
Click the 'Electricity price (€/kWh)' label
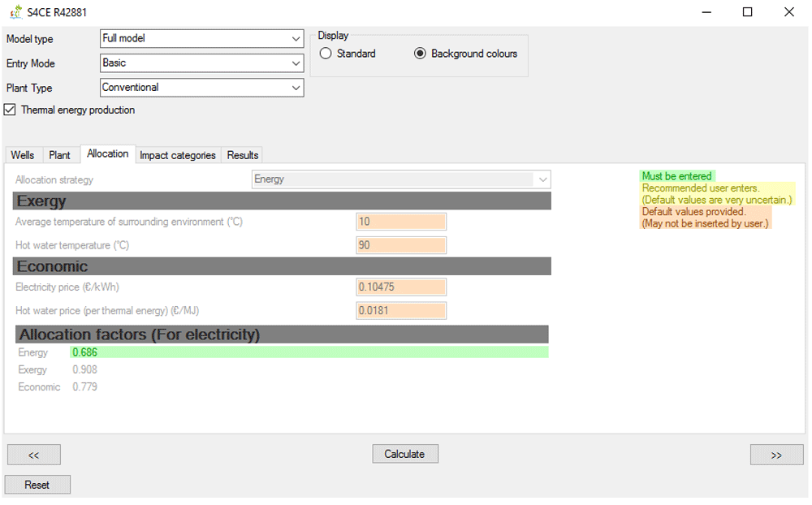click(67, 287)
